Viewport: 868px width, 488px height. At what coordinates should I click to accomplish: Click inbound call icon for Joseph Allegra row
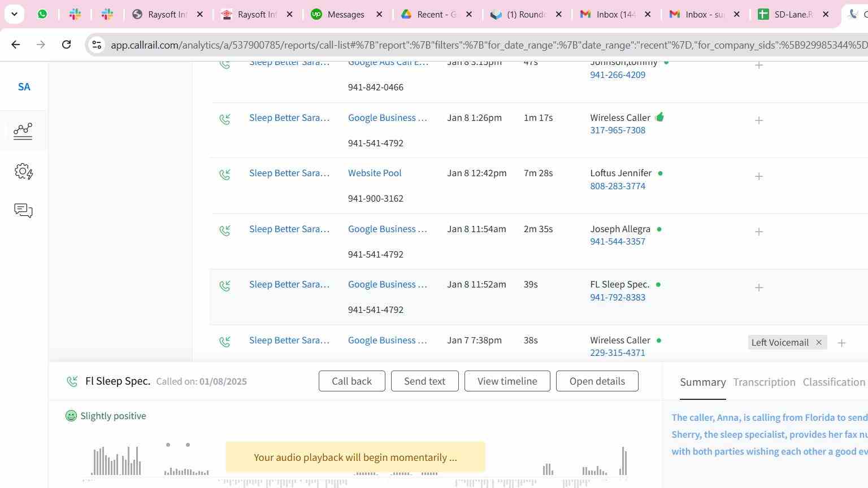pos(225,230)
